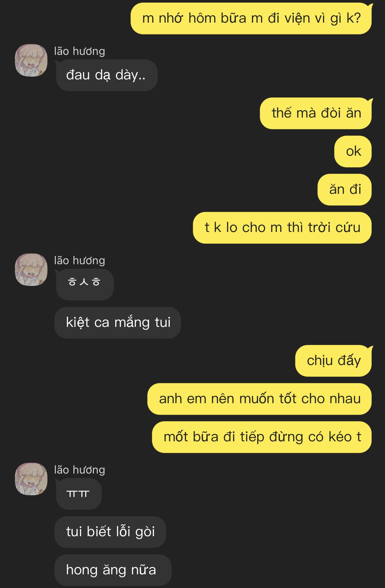Tap the yellow "ok" message bubble
The height and width of the screenshot is (588, 385).
tap(353, 151)
